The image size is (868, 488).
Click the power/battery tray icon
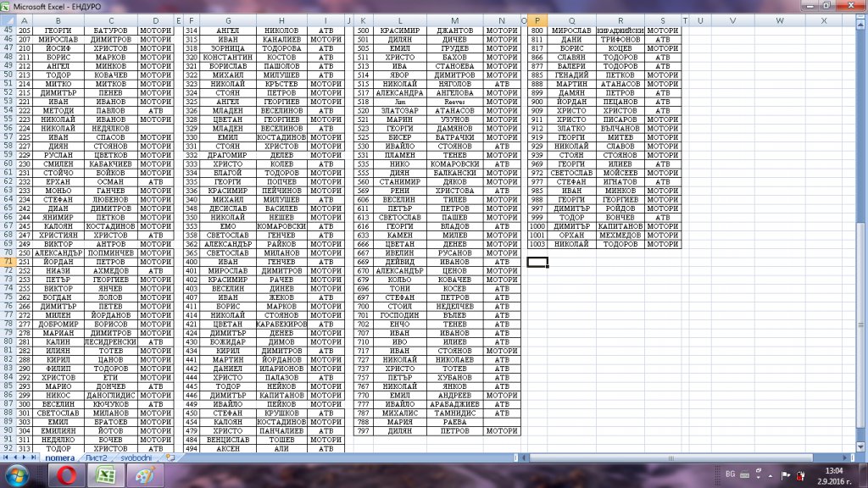pos(799,476)
